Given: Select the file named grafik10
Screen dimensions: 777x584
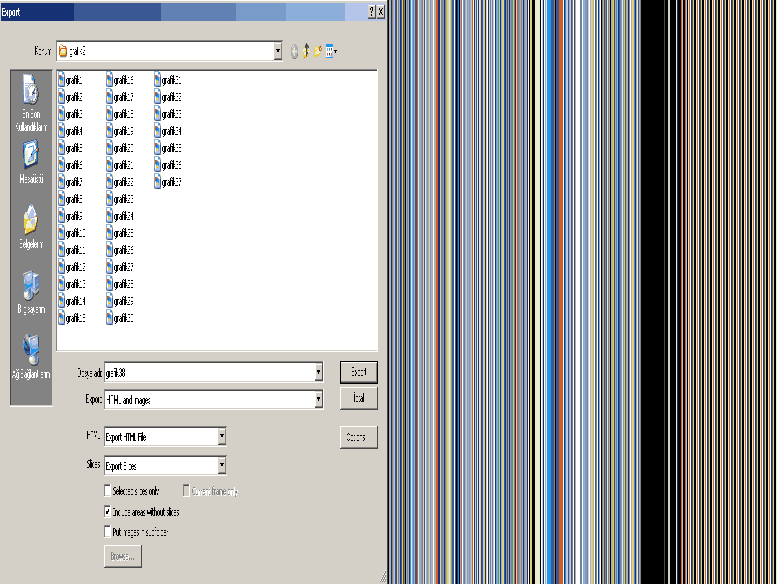Looking at the screenshot, I should (x=72, y=233).
